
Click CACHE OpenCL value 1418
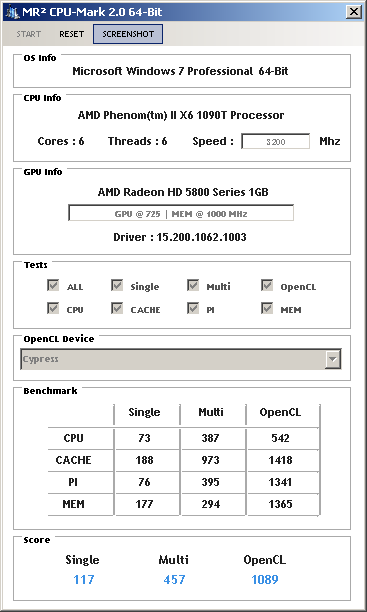pos(280,460)
